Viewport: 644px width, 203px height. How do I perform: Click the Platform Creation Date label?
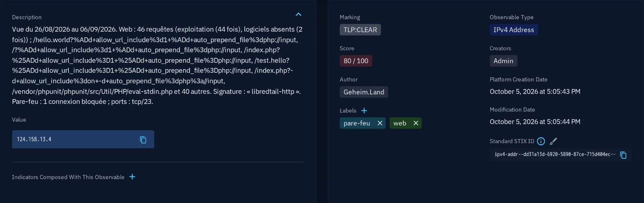(x=518, y=80)
